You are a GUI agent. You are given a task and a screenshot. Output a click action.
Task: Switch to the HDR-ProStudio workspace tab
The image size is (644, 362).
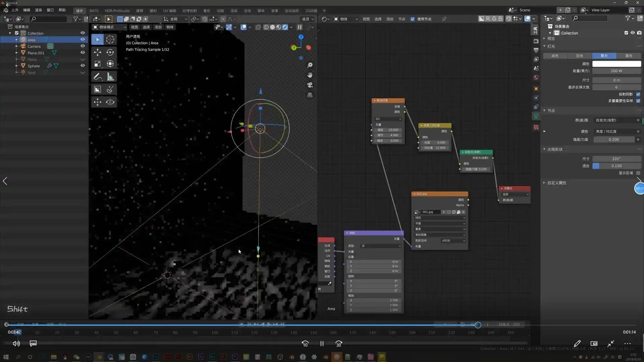coord(117,10)
